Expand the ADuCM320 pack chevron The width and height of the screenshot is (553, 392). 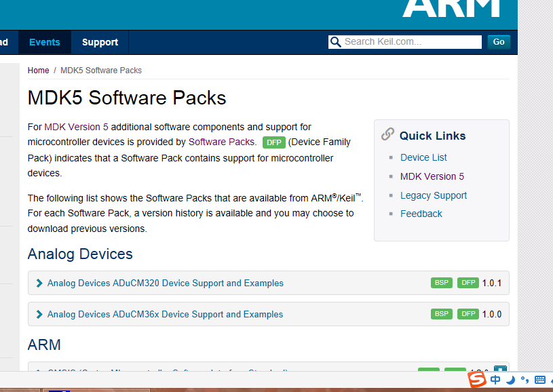pos(39,283)
